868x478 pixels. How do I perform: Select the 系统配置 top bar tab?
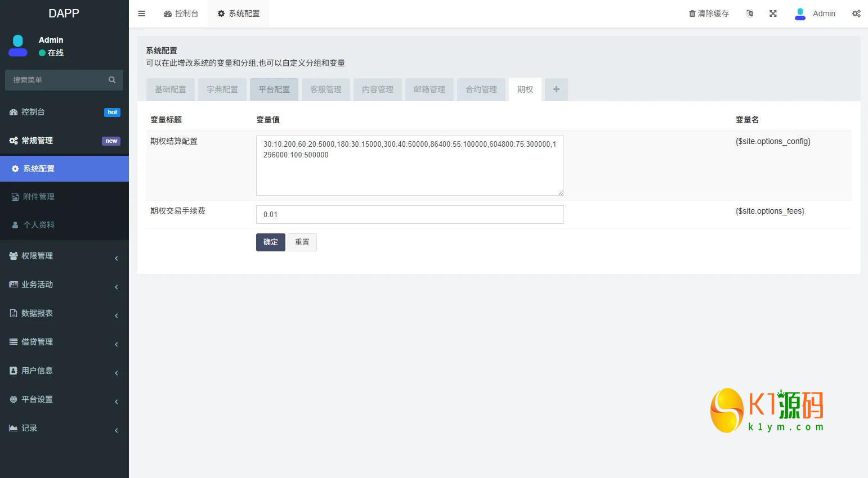239,13
